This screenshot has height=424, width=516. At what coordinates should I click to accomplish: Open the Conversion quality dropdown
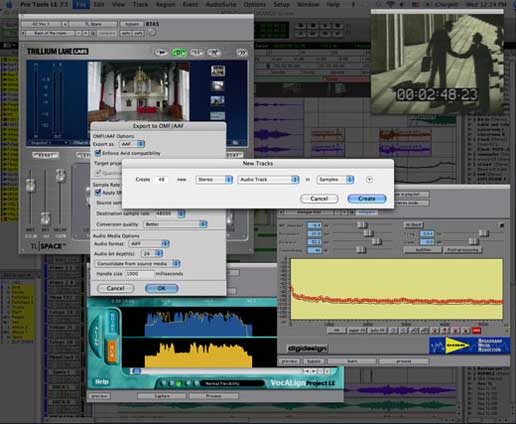click(x=175, y=224)
